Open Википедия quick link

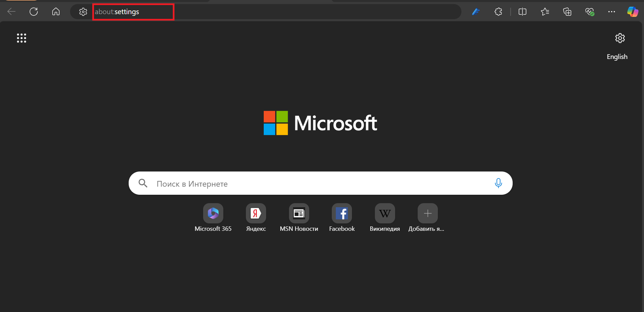point(385,218)
